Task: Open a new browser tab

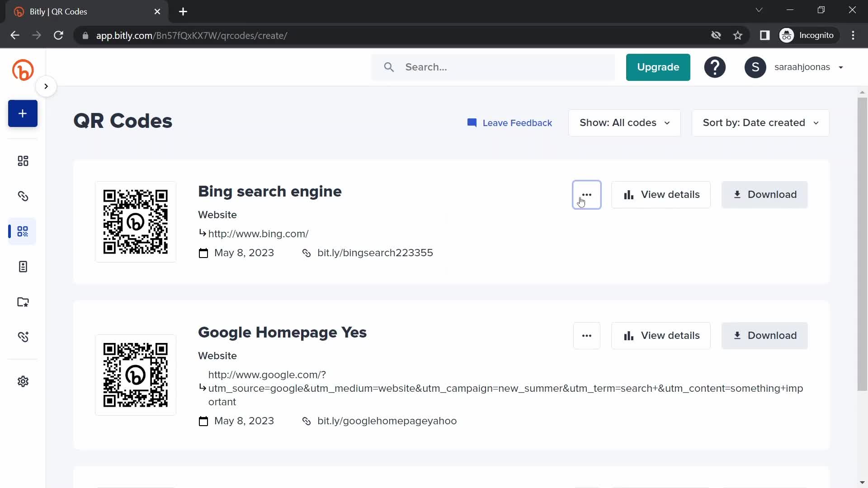Action: tap(183, 12)
